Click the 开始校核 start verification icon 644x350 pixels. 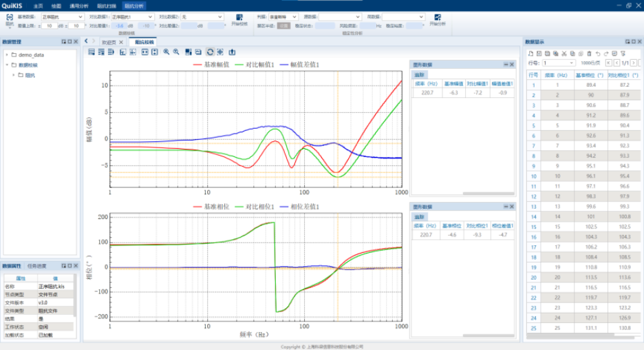tap(239, 17)
